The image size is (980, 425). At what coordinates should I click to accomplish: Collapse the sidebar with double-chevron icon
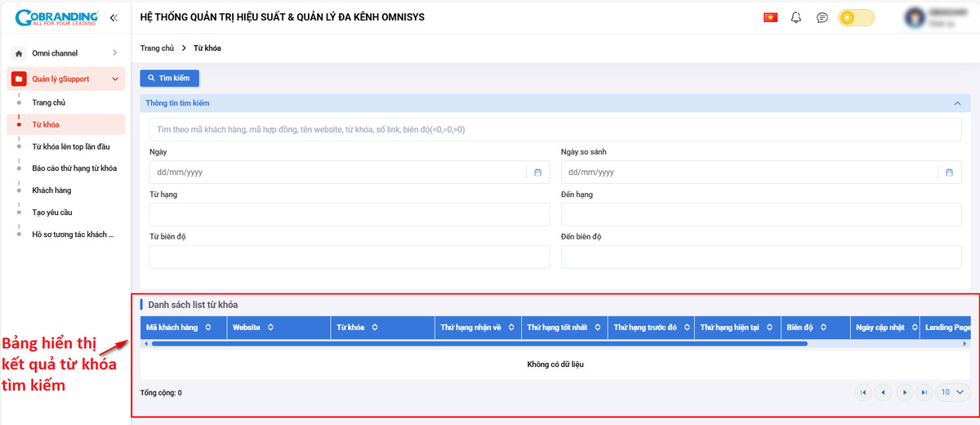click(x=113, y=17)
